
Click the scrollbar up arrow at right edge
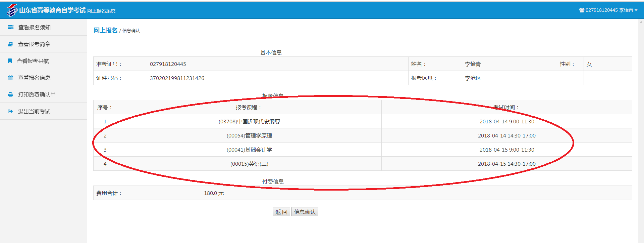click(x=641, y=22)
